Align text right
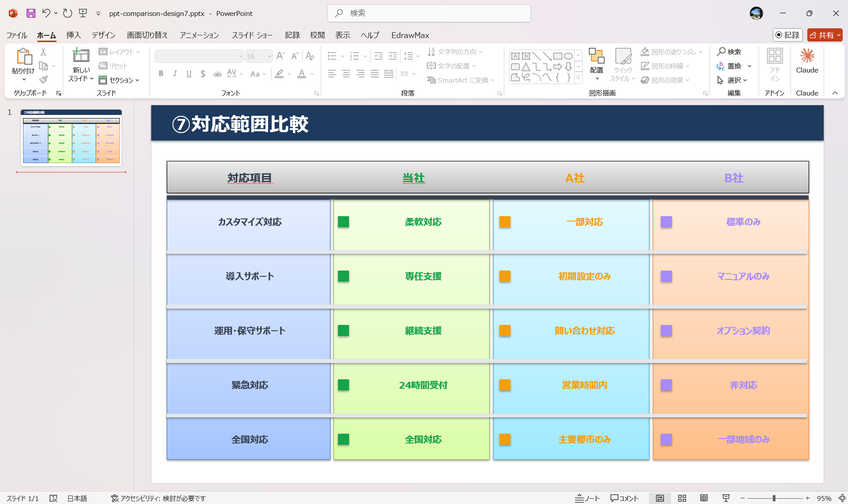The height and width of the screenshot is (504, 848). click(x=361, y=74)
